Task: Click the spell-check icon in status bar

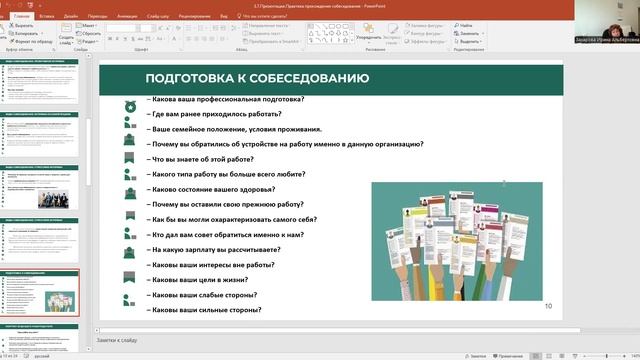Action: tap(27, 356)
